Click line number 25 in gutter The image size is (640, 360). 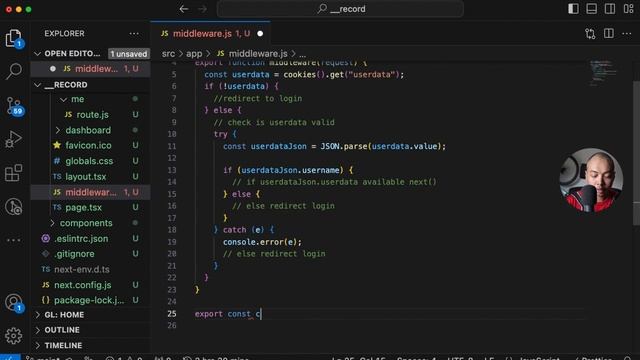pos(172,313)
